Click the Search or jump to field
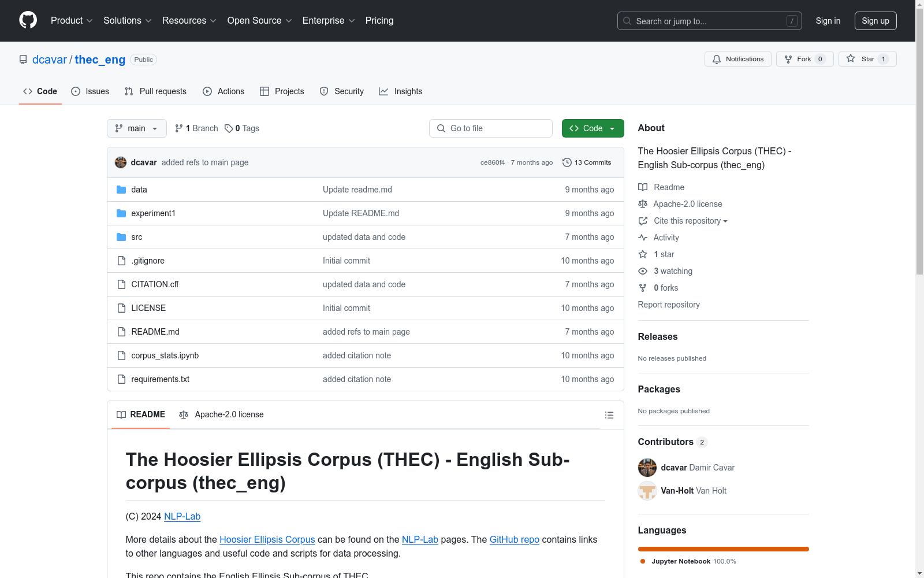Viewport: 924px width, 578px height. [x=710, y=21]
